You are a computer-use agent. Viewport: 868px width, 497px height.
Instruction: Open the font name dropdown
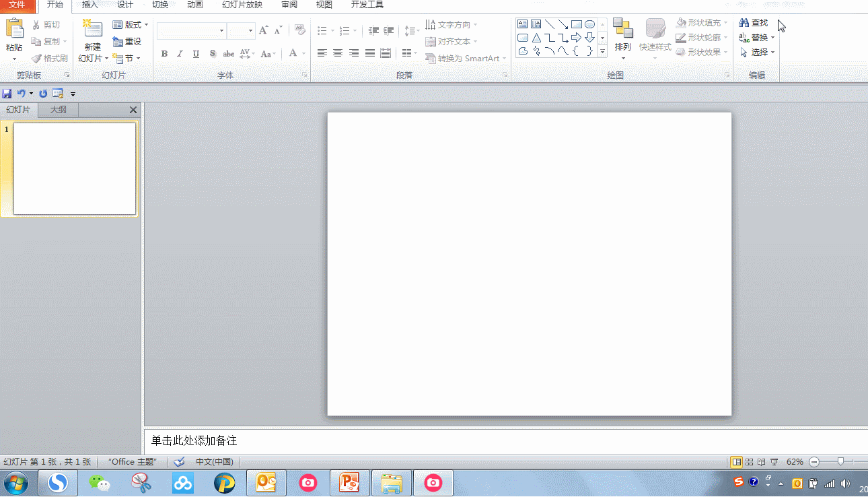tap(221, 31)
